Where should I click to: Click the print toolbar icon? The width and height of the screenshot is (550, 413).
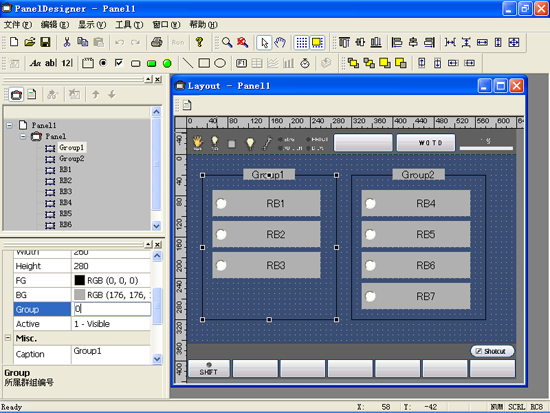156,42
